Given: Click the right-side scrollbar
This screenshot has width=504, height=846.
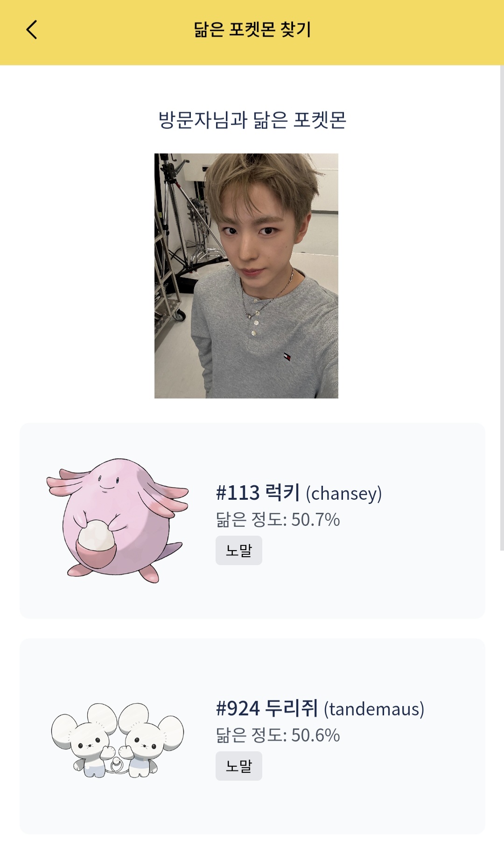Looking at the screenshot, I should [x=502, y=308].
